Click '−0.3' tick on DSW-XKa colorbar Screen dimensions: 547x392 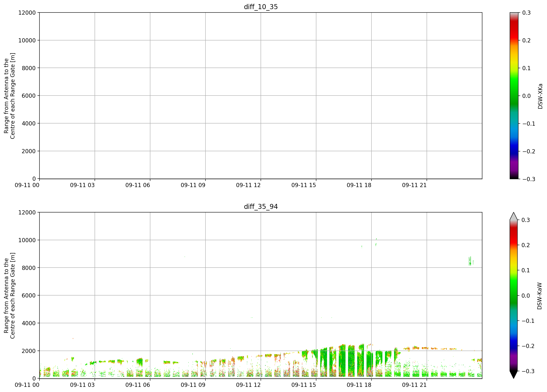tap(529, 179)
